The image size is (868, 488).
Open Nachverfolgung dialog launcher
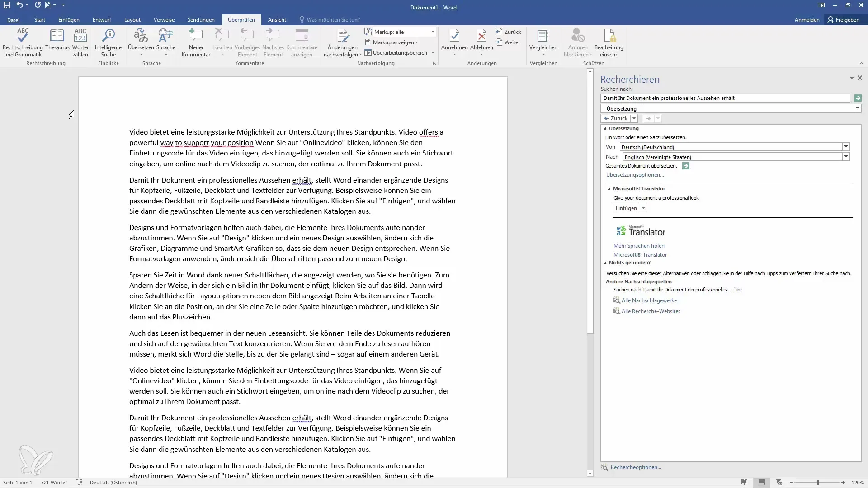434,64
